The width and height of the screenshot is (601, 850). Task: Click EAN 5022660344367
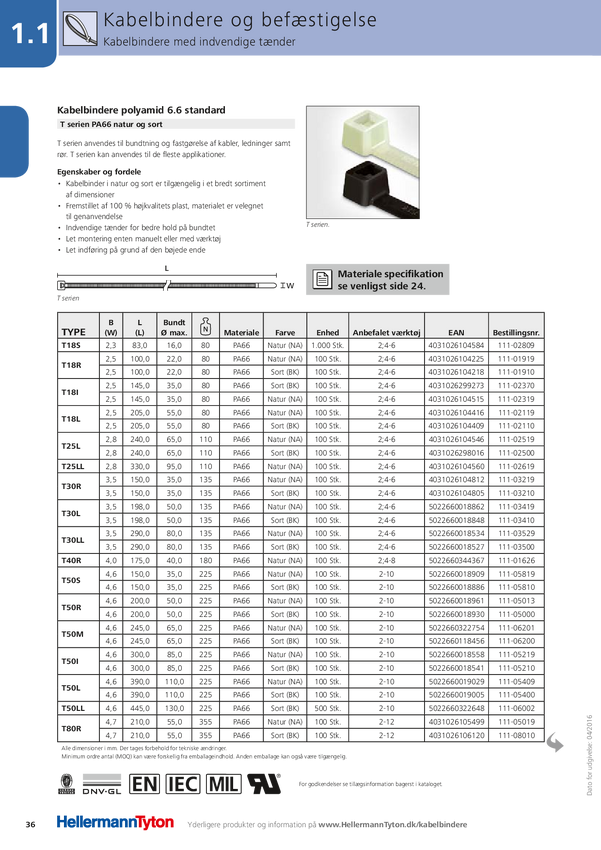(456, 561)
